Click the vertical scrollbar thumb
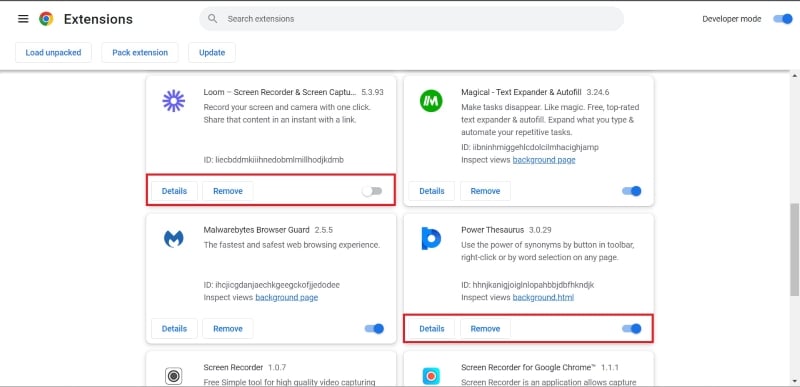The image size is (800, 387). tap(794, 249)
